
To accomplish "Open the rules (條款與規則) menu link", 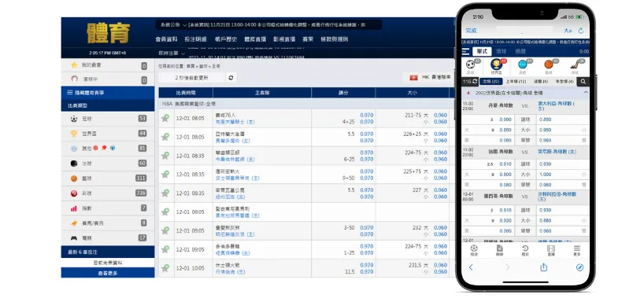I will pyautogui.click(x=335, y=39).
